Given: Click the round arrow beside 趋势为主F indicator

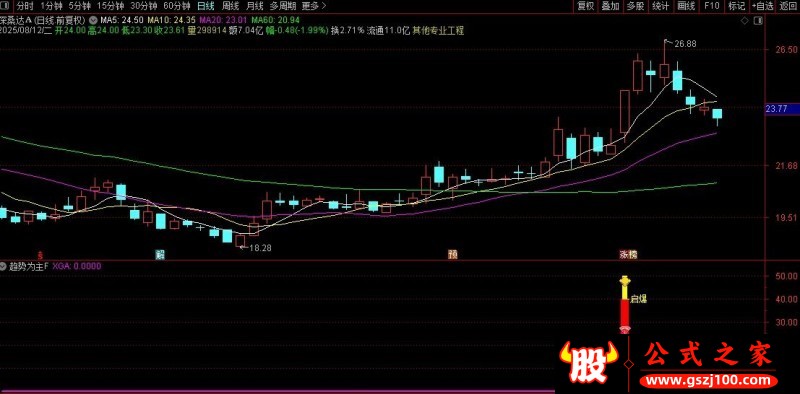Looking at the screenshot, I should [x=4, y=266].
